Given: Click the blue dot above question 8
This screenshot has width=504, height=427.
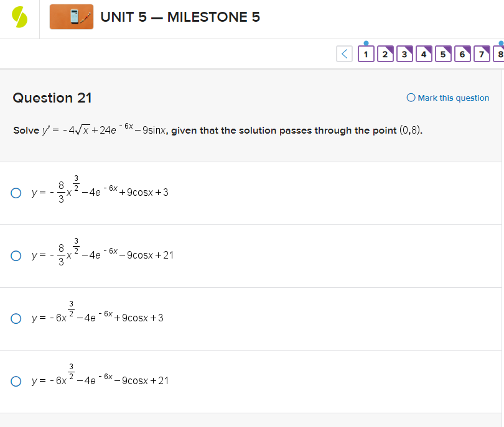Looking at the screenshot, I should coord(502,44).
